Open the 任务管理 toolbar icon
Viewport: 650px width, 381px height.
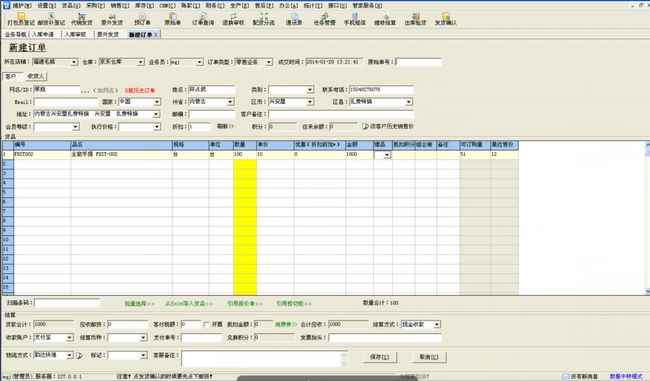pyautogui.click(x=324, y=19)
